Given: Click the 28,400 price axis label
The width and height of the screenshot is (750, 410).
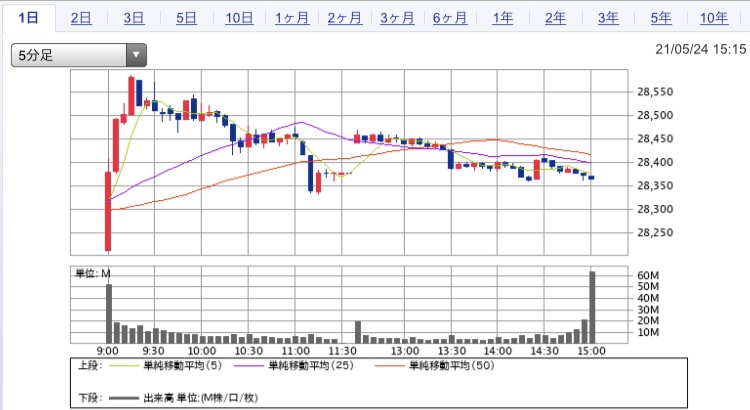Looking at the screenshot, I should coord(655,162).
